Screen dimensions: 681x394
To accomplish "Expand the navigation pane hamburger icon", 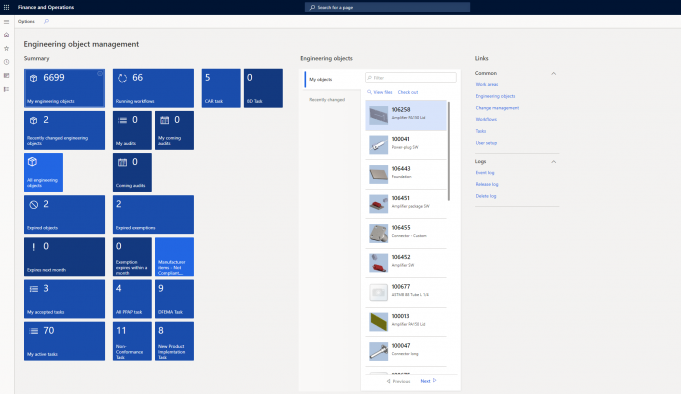I will [x=7, y=22].
